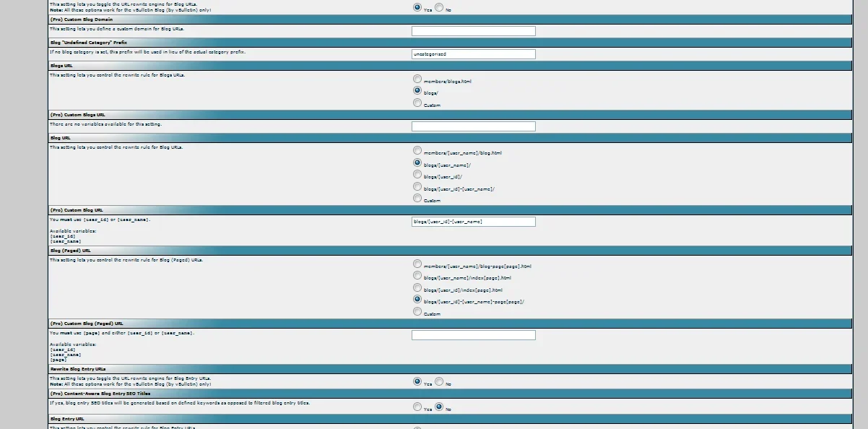
Task: Choose blogs/[user_id]/index[page].html under Blog (Paged) URL
Action: 417,287
